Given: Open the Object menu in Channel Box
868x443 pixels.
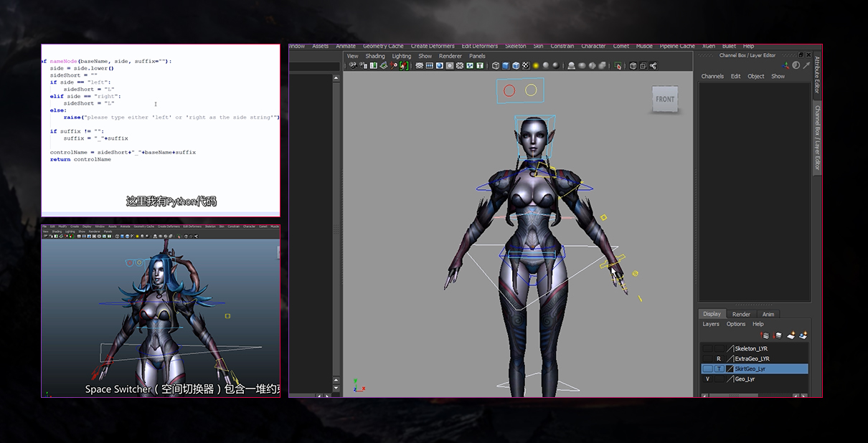Looking at the screenshot, I should pyautogui.click(x=756, y=76).
